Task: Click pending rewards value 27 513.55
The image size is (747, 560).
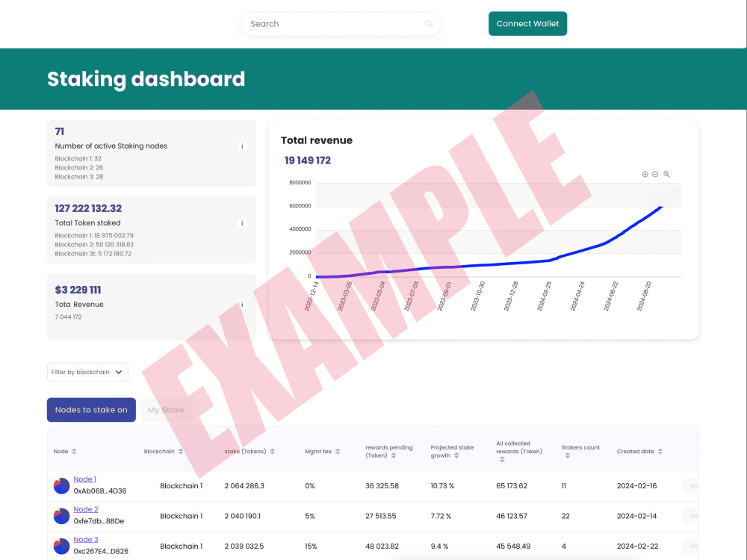Action: (x=381, y=516)
